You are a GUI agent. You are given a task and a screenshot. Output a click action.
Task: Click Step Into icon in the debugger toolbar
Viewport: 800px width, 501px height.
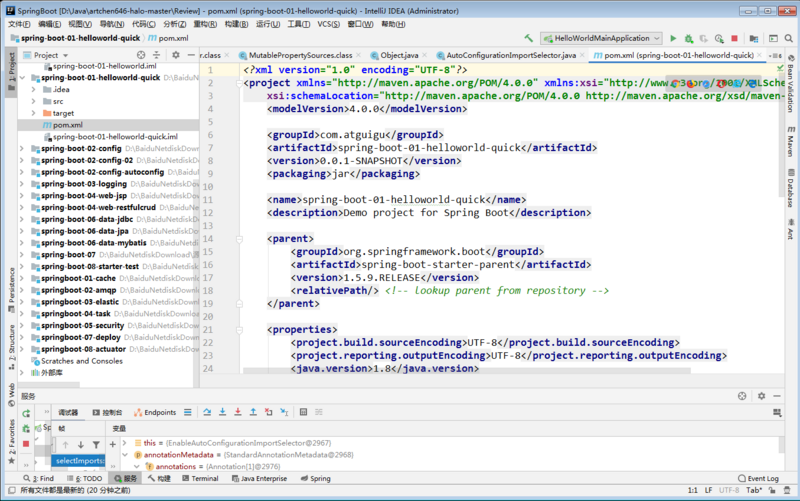pos(222,412)
